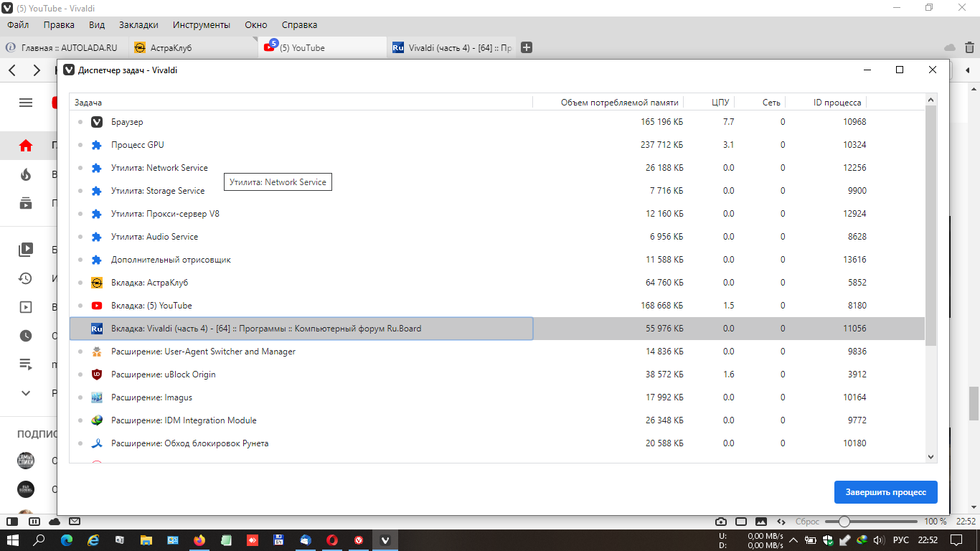Click the browser back arrow

click(12, 70)
